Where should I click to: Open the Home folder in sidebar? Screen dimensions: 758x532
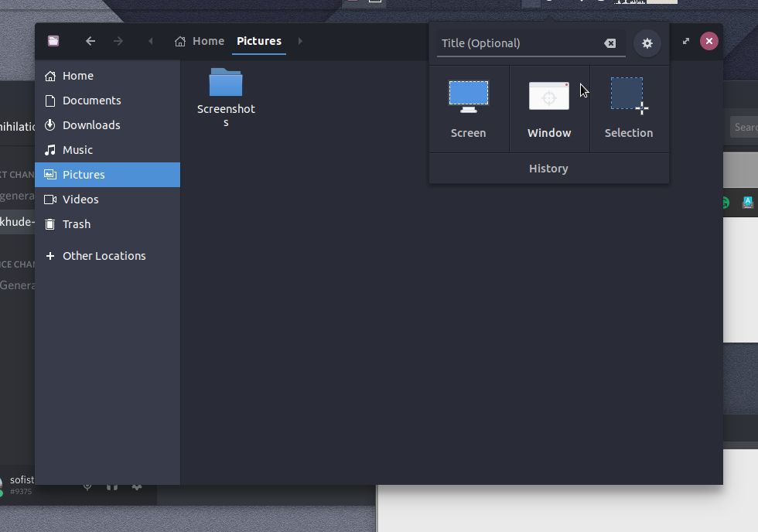(108, 76)
